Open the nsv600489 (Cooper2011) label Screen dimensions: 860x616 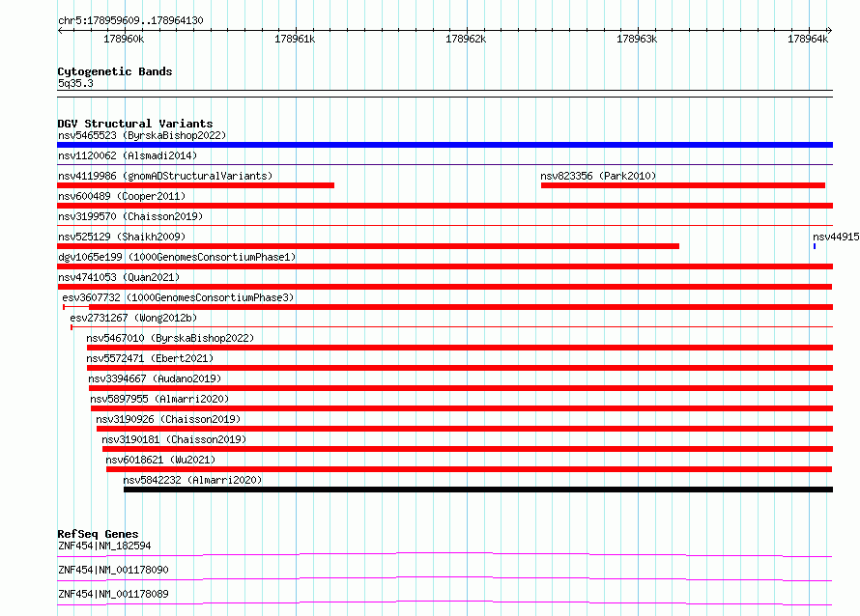[x=122, y=196]
